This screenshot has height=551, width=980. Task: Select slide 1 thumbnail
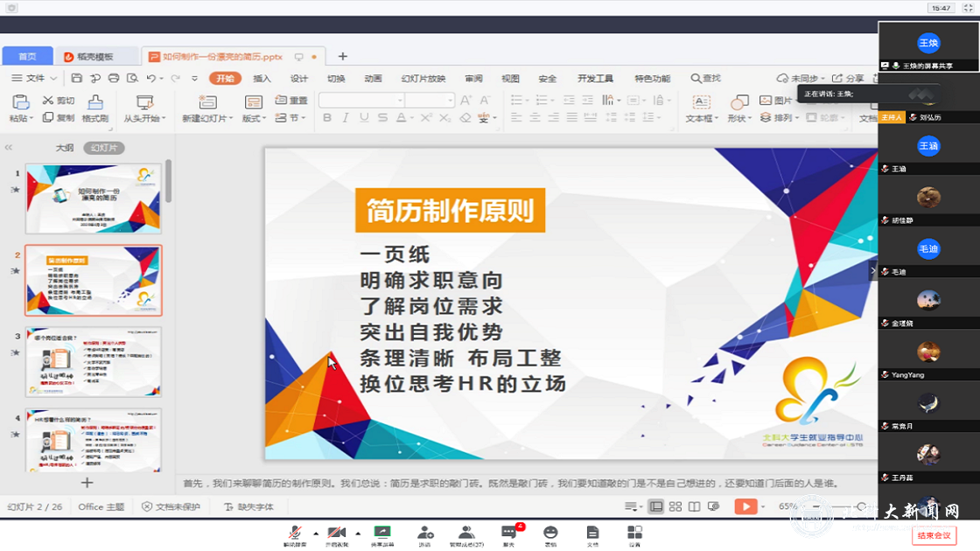[x=93, y=199]
